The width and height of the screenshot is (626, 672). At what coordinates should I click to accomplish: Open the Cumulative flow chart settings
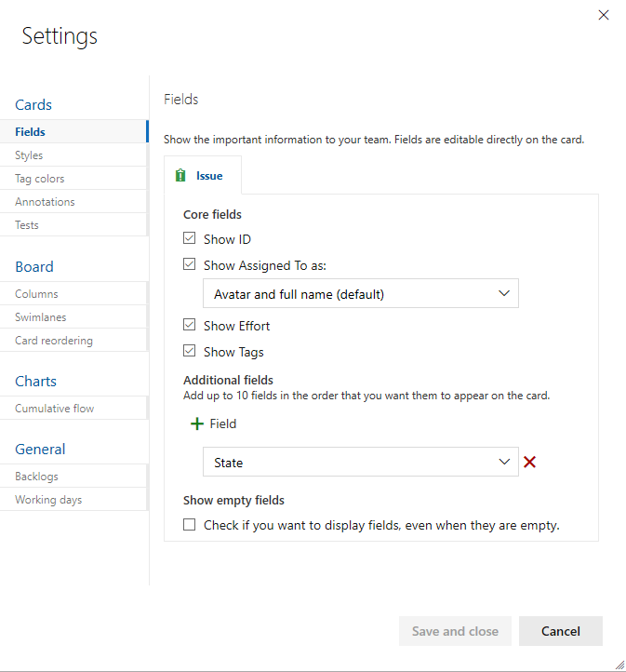(x=73, y=408)
